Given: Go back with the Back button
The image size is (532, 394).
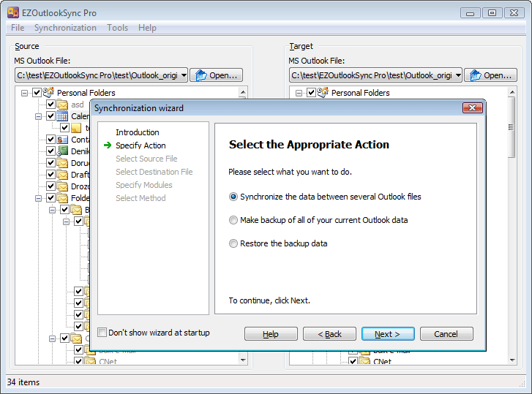Looking at the screenshot, I should tap(329, 334).
